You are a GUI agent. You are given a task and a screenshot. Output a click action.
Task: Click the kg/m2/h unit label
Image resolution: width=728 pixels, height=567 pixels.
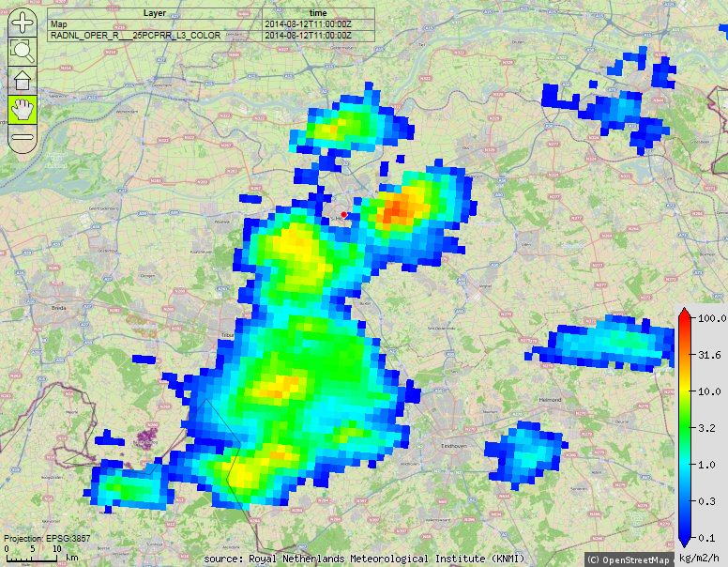click(x=702, y=559)
